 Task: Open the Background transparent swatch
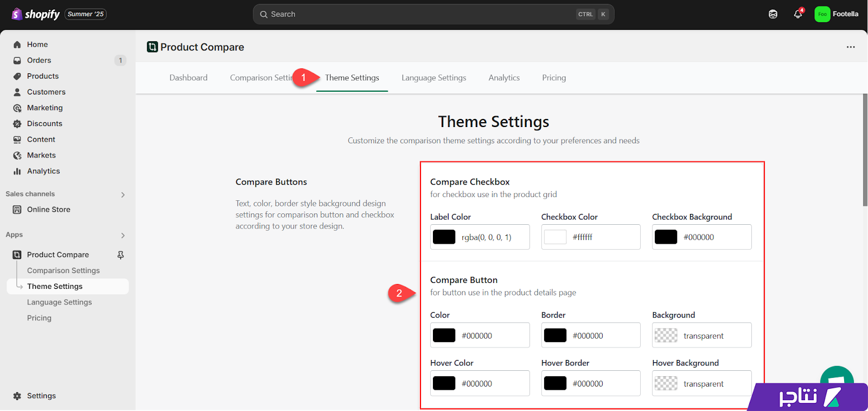[x=666, y=336]
